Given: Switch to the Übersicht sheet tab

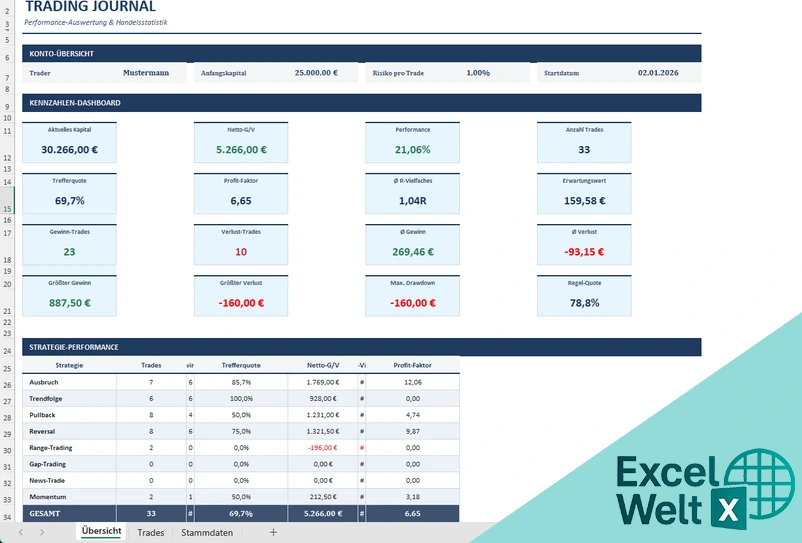Looking at the screenshot, I should click(101, 531).
